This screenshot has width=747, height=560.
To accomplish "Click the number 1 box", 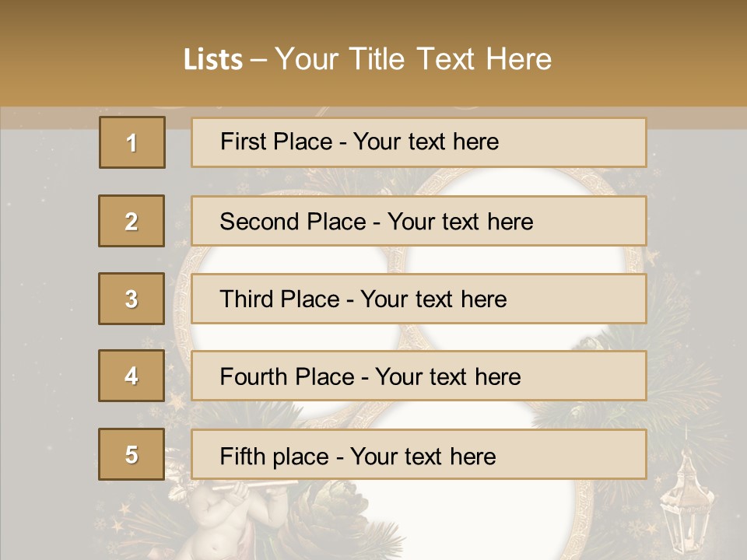I will pyautogui.click(x=132, y=142).
